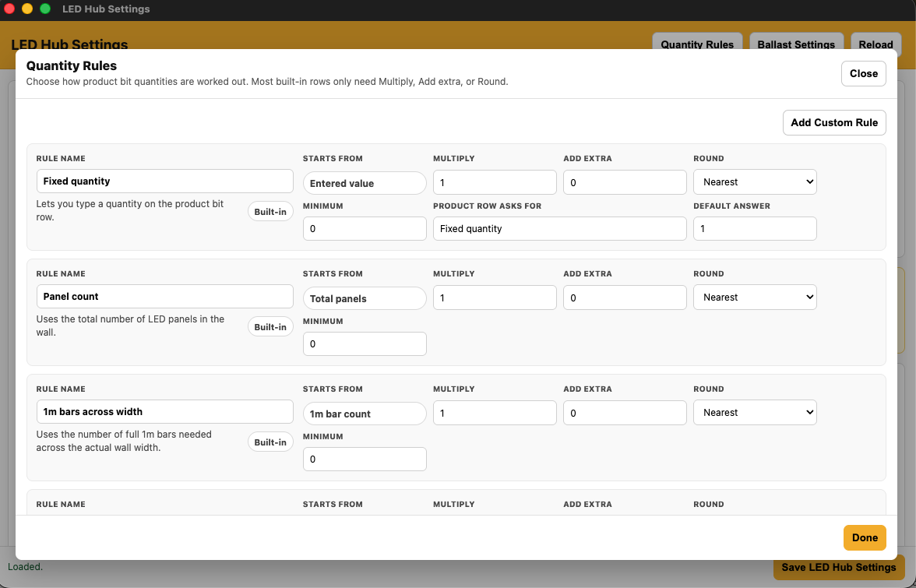The height and width of the screenshot is (588, 916).
Task: Click the green zoom window button
Action: (45, 9)
